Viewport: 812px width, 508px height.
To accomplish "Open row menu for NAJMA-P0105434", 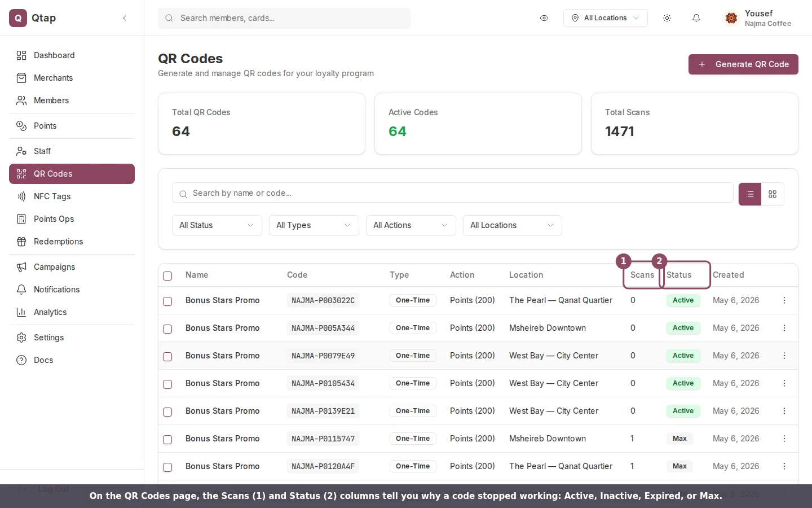I will pos(784,383).
